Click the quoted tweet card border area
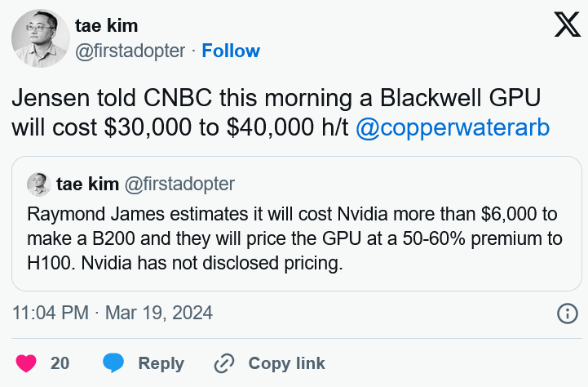Screen dimensions: 588x387 point(297,224)
